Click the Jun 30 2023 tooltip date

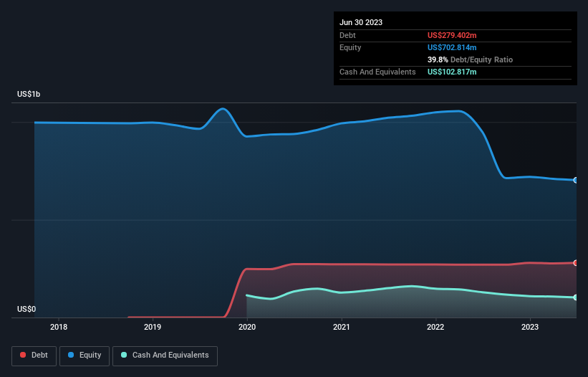click(361, 22)
